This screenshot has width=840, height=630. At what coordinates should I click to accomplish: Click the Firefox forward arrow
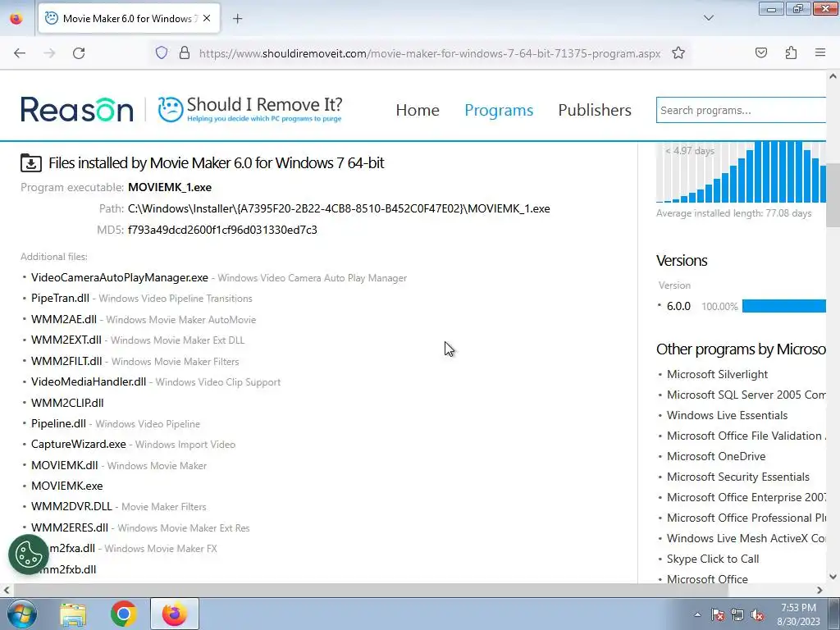(x=49, y=53)
